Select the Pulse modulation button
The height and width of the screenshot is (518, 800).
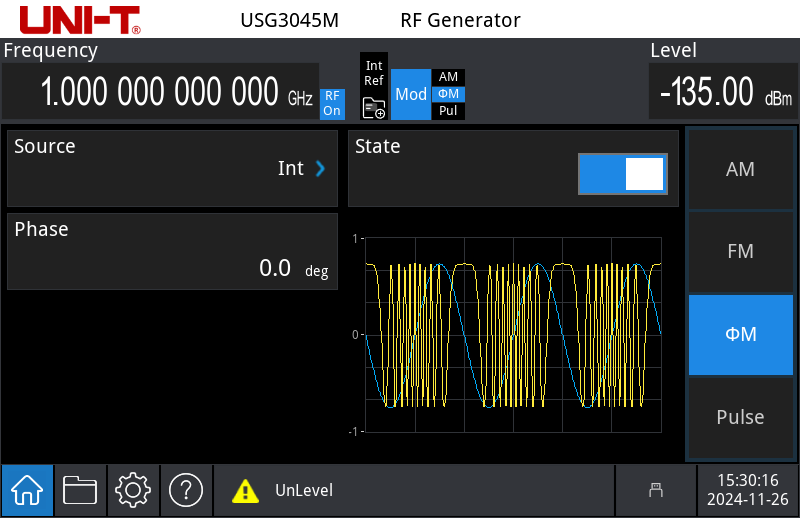point(740,417)
